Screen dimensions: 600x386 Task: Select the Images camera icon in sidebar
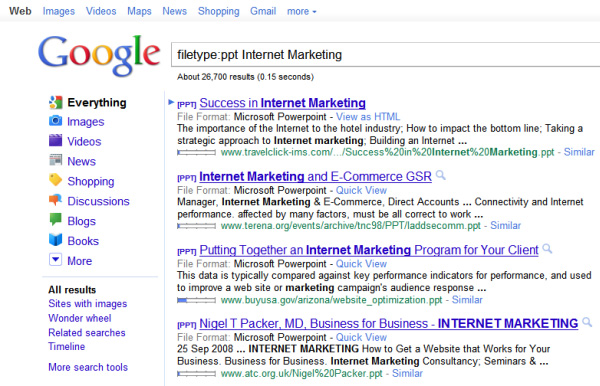click(x=55, y=121)
